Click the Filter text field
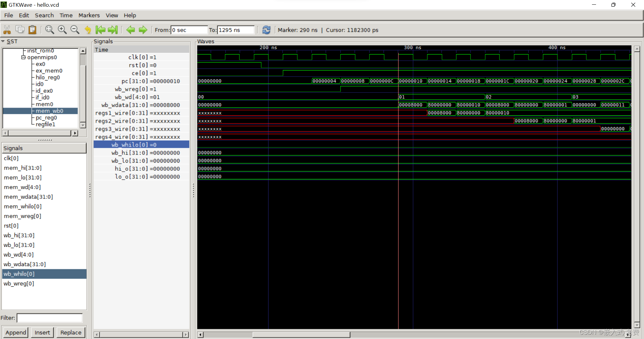This screenshot has height=339, width=644. pos(50,318)
